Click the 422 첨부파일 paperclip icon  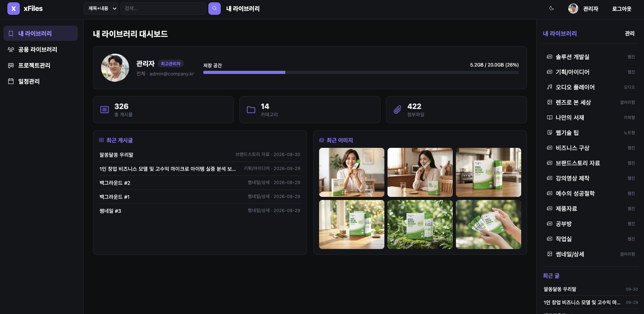pyautogui.click(x=398, y=110)
